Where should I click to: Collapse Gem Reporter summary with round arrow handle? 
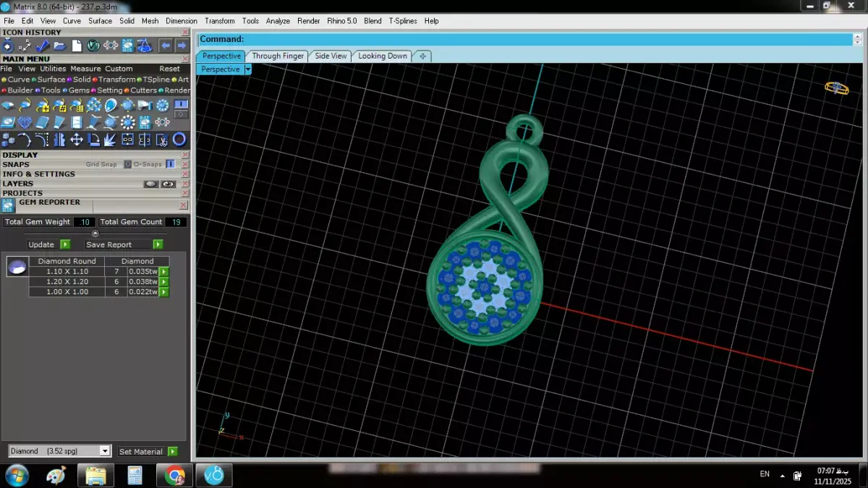point(95,234)
